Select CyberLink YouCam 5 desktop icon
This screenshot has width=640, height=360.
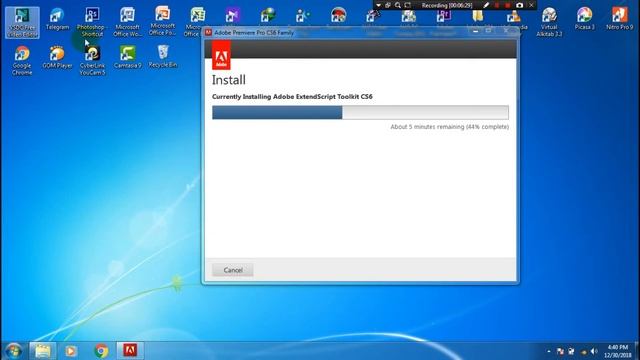(93, 60)
